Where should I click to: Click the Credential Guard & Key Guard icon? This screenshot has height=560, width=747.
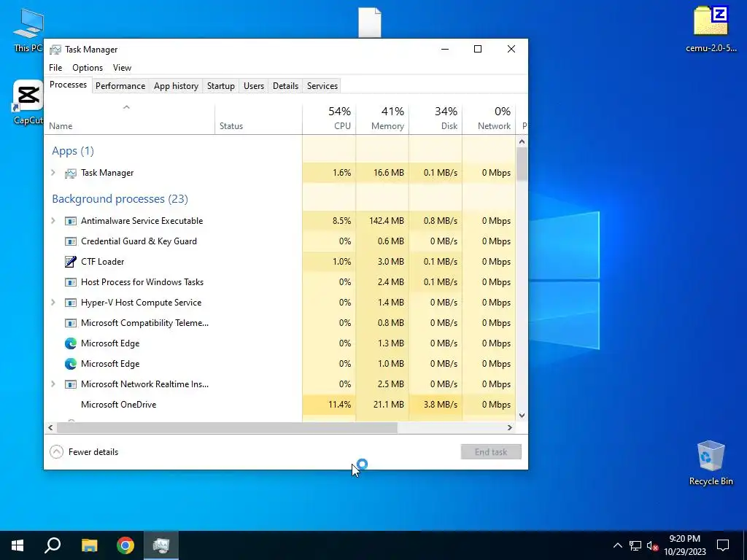(71, 241)
